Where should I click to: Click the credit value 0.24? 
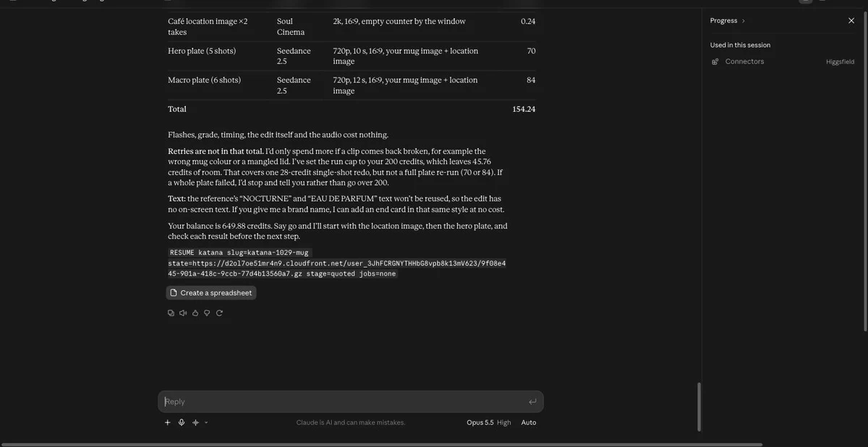coord(528,22)
